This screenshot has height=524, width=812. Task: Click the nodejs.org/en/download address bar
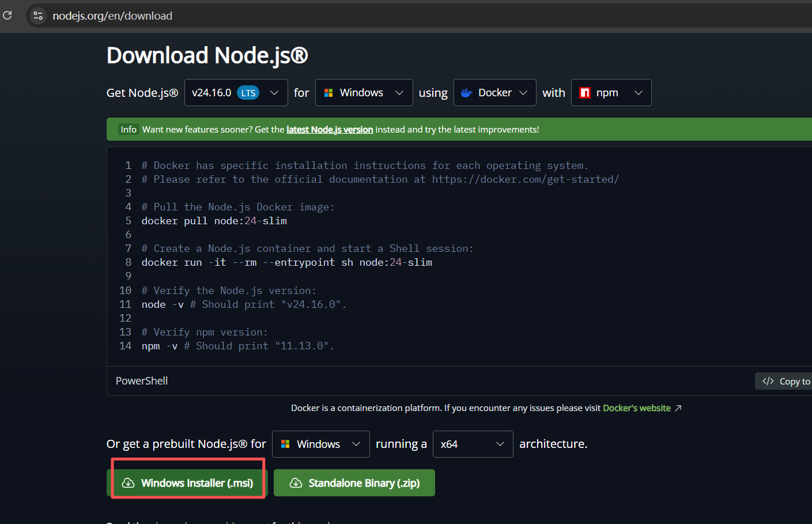pos(112,16)
